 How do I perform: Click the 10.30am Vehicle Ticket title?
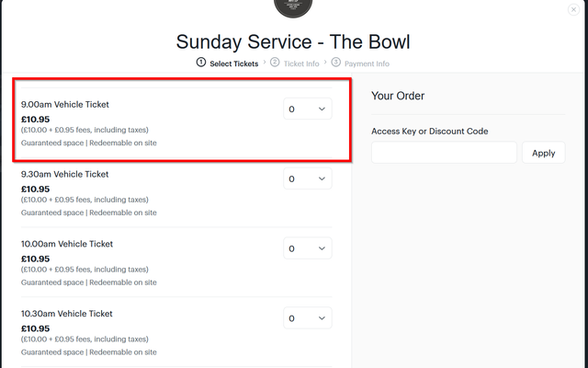pos(67,314)
